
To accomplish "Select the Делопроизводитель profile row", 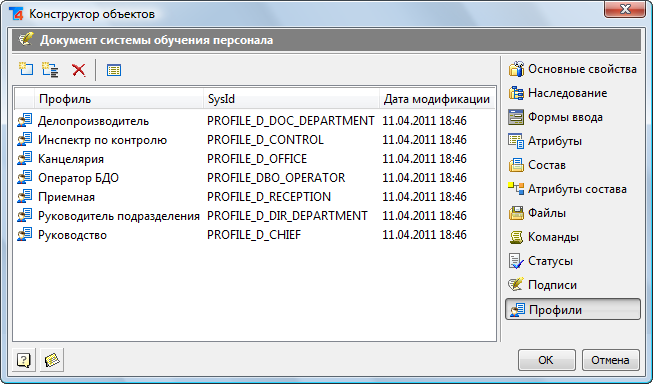I will pos(255,121).
